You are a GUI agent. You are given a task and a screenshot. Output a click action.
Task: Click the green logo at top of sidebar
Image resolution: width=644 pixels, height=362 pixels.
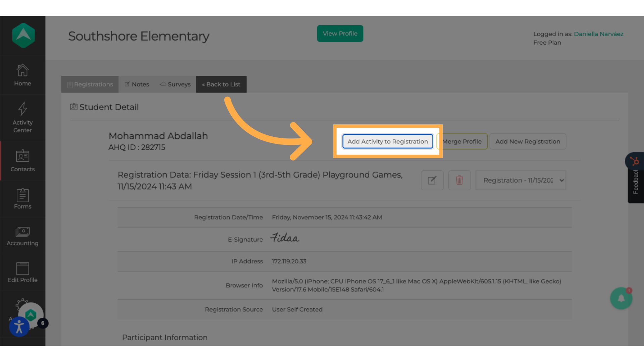(x=23, y=35)
